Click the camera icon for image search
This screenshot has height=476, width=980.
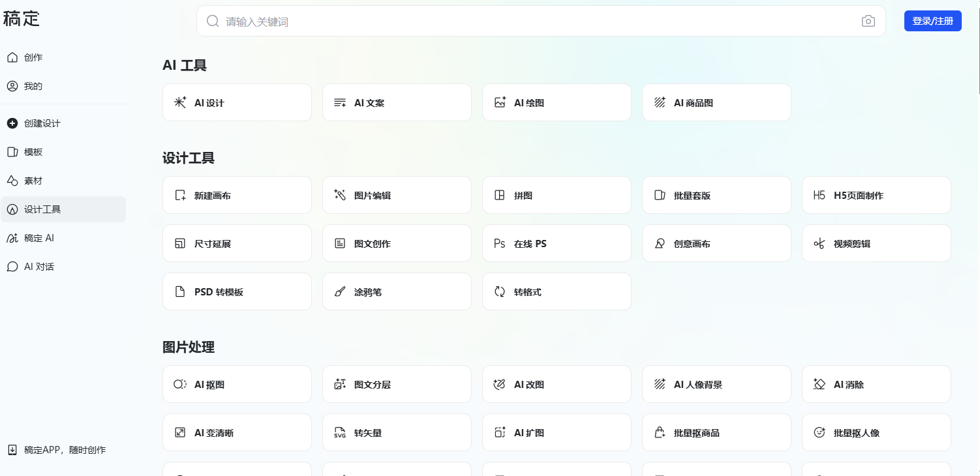coord(868,21)
